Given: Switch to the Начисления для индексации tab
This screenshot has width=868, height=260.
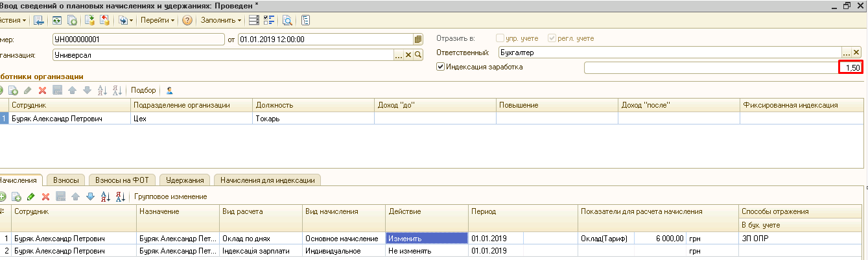Looking at the screenshot, I should 268,180.
